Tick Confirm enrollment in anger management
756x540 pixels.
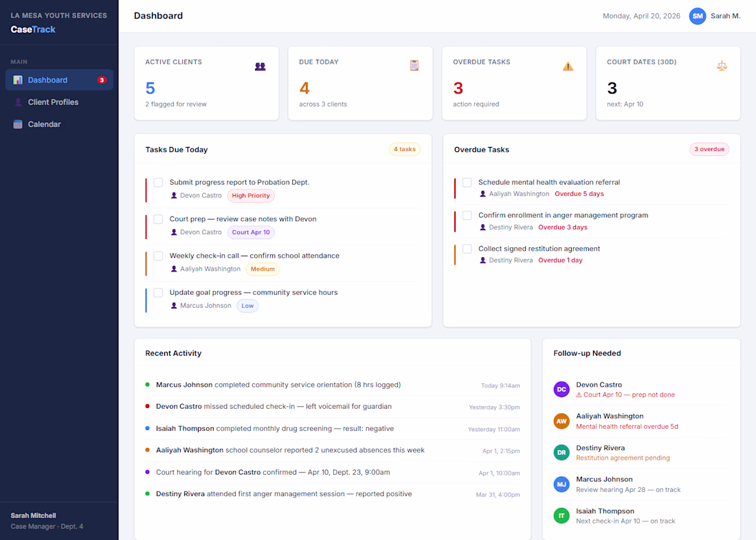(467, 216)
